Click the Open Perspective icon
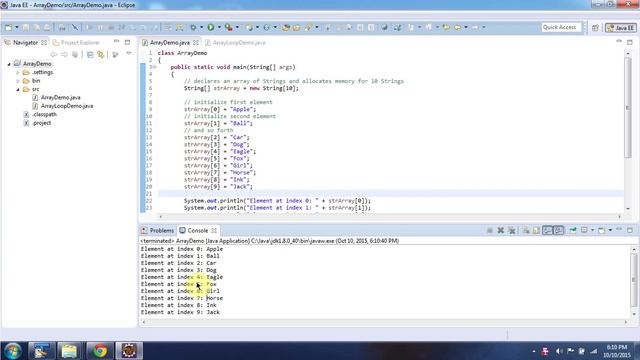The height and width of the screenshot is (360, 640). (x=595, y=27)
